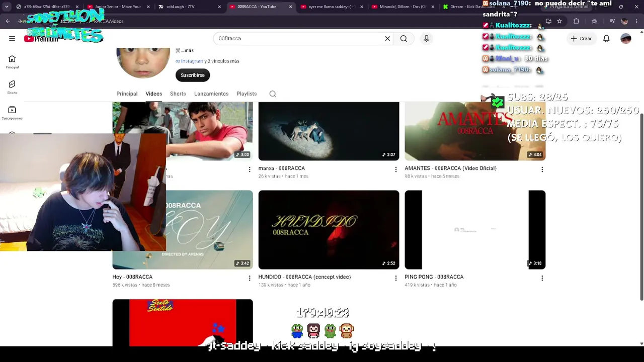
Task: Close the 'sobLaugh - 7TV' browser tab
Action: click(219, 7)
